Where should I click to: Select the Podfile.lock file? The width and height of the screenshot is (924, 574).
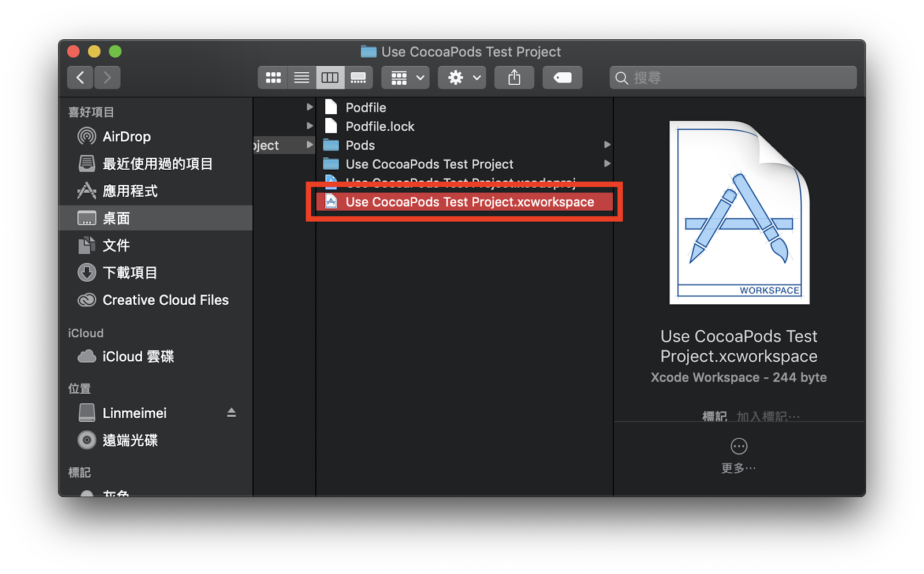[x=465, y=126]
